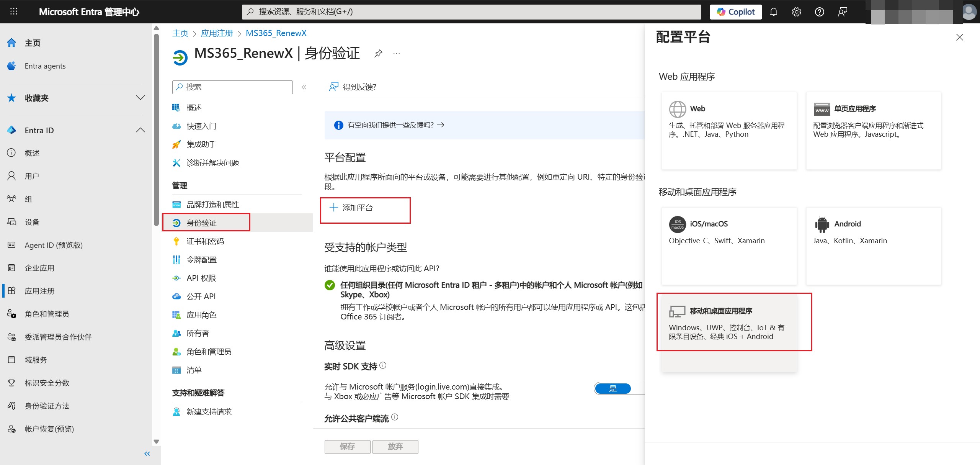Collapse the resource menu with chevron
980x465 pixels.
(x=304, y=87)
